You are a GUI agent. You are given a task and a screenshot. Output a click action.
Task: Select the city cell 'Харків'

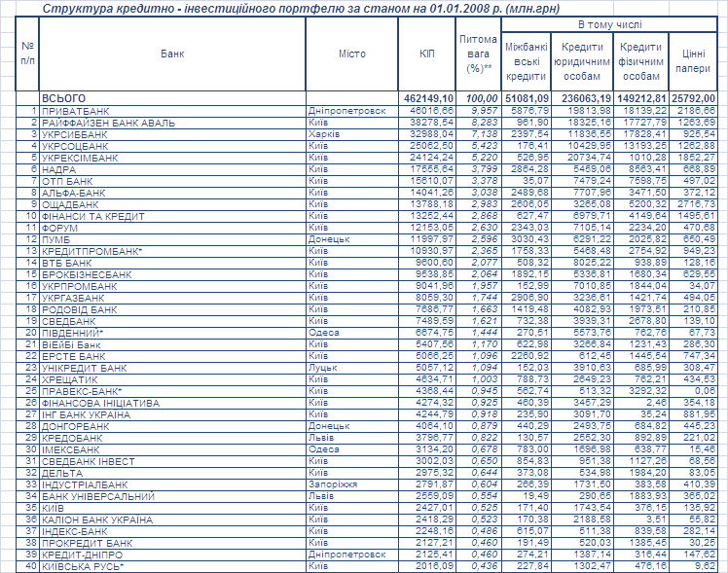(x=352, y=134)
